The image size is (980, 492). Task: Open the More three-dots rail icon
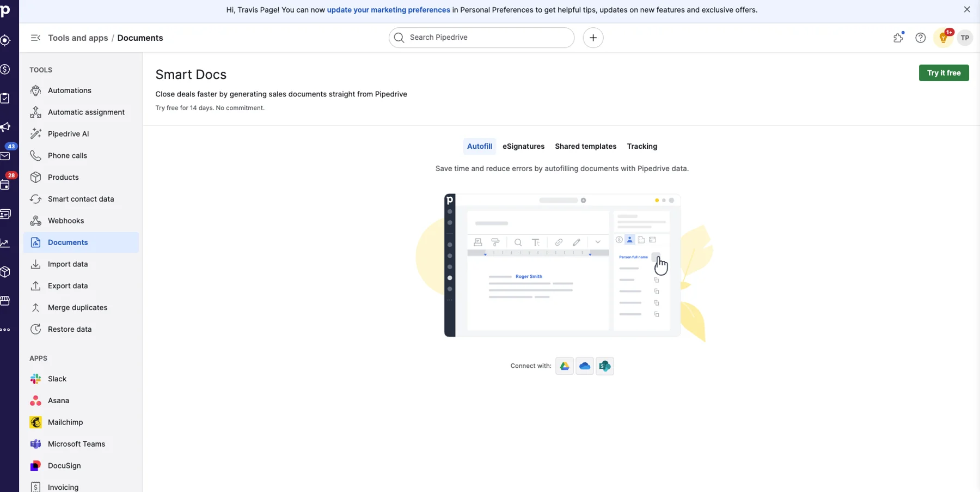click(5, 330)
